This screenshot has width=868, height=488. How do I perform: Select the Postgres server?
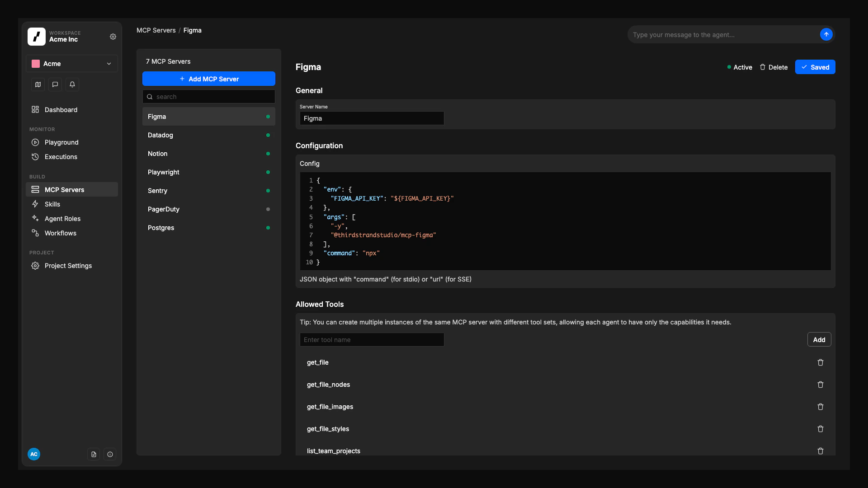(x=209, y=228)
